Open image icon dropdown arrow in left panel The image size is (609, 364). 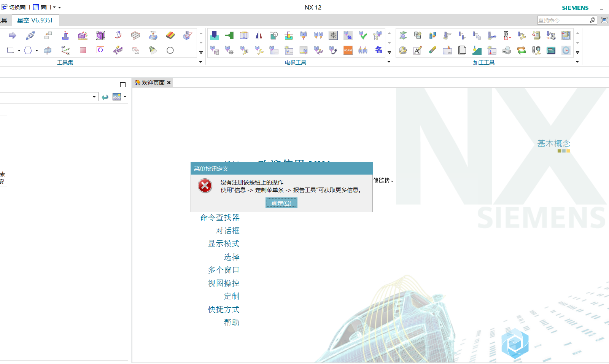[x=125, y=97]
